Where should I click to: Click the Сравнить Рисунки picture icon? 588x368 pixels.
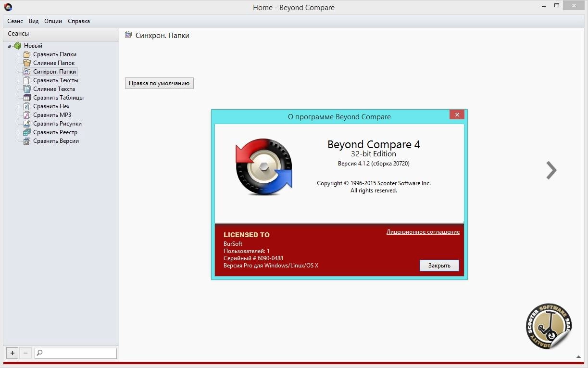coord(27,124)
